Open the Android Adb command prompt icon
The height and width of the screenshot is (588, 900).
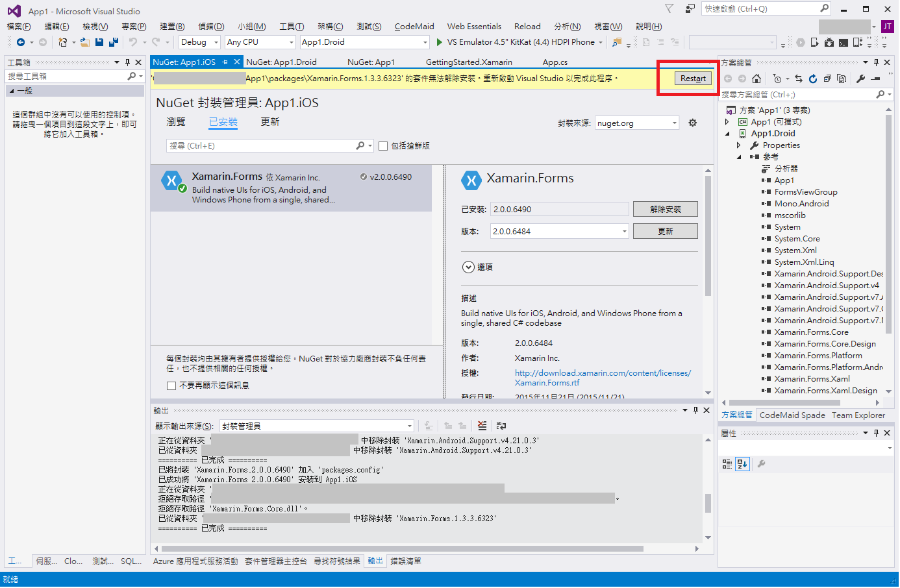click(844, 42)
